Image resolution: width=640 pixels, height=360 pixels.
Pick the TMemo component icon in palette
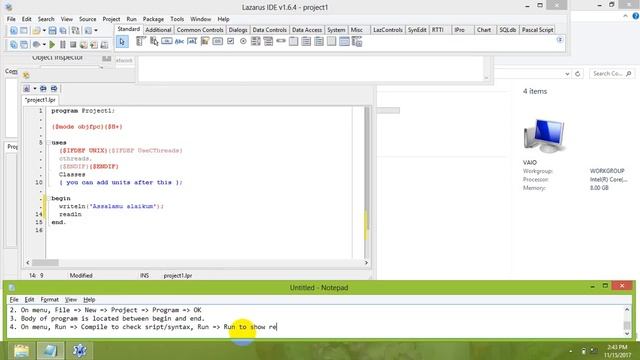point(205,41)
